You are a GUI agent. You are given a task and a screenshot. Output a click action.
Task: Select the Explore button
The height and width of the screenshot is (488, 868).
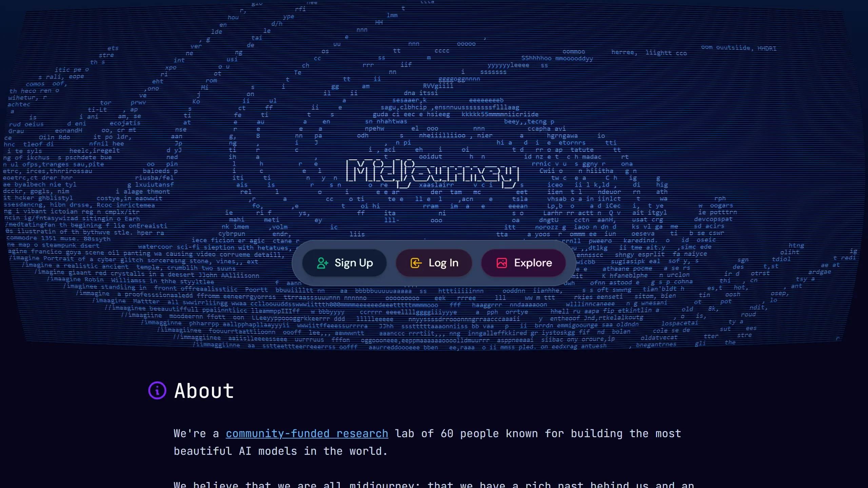point(524,263)
